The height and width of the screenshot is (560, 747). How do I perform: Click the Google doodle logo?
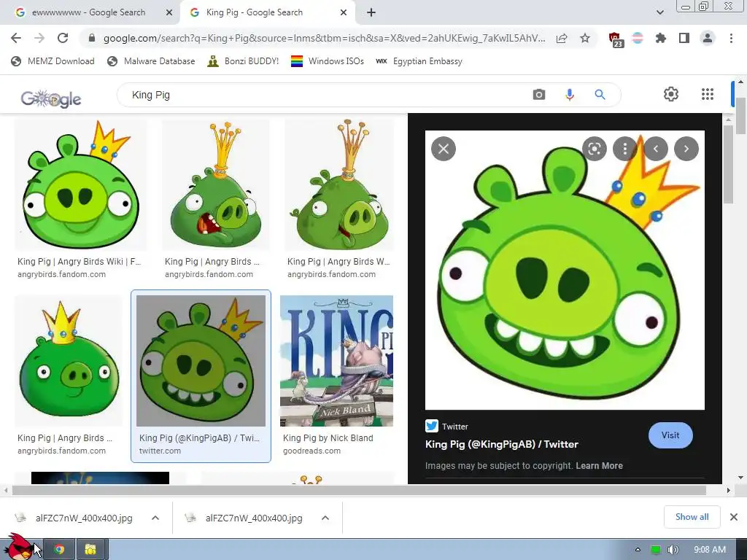point(51,98)
